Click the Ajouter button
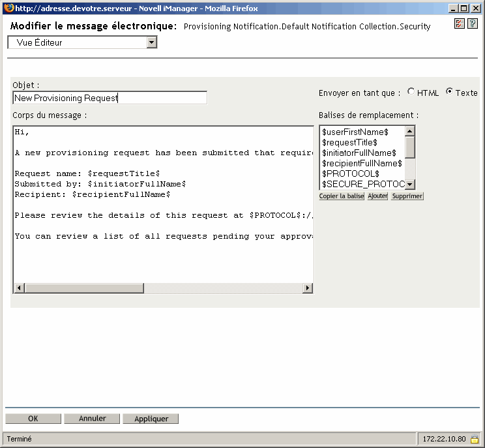This screenshot has height=448, width=485. 377,196
